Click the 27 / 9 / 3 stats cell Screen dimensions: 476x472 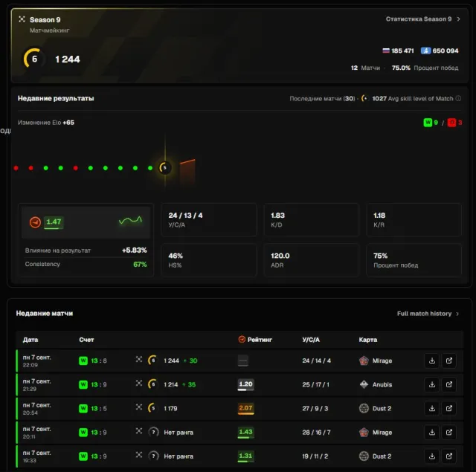[315, 409]
